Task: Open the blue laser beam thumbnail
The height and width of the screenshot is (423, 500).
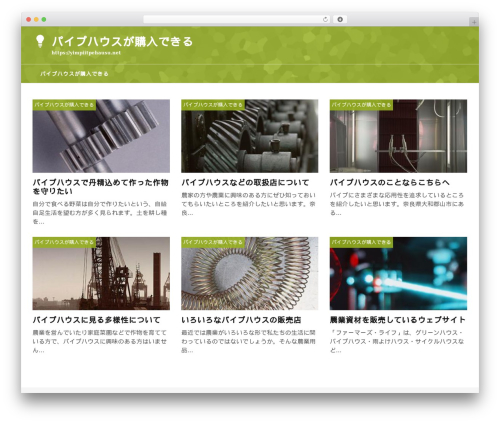Action: 398,273
